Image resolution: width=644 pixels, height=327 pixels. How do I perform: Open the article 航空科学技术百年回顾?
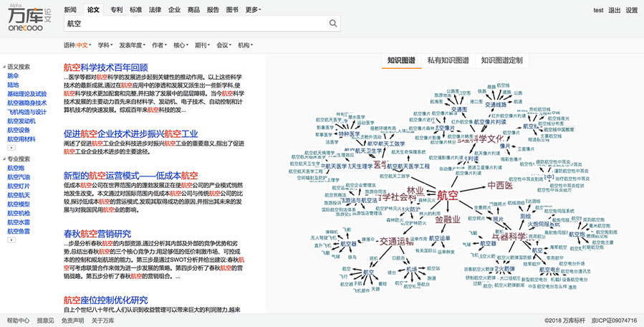pyautogui.click(x=105, y=67)
